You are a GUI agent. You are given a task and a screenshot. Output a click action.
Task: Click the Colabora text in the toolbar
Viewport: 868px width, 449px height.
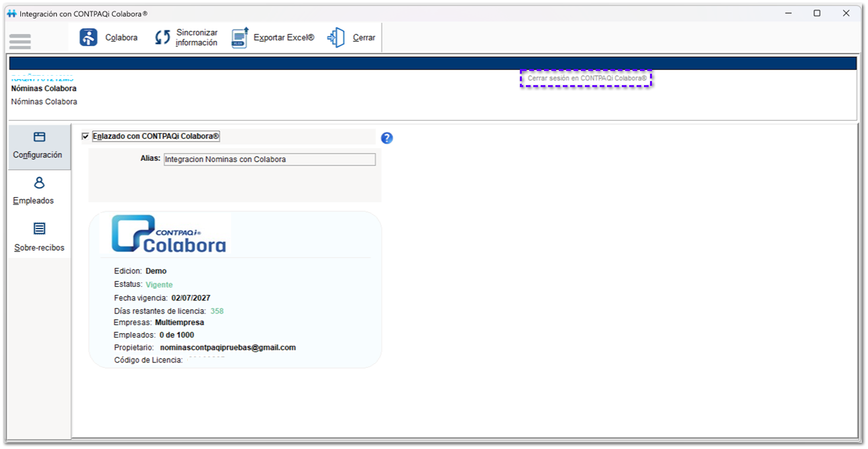(121, 38)
